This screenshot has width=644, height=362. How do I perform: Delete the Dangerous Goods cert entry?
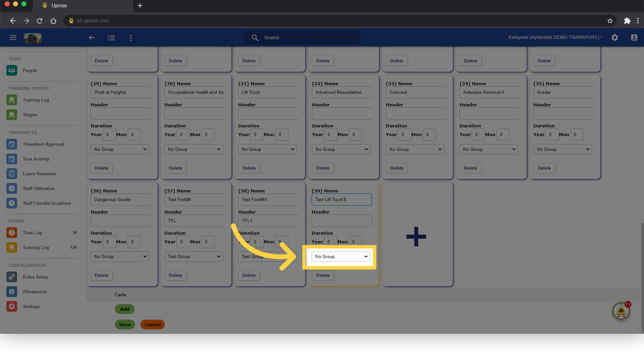tap(101, 275)
